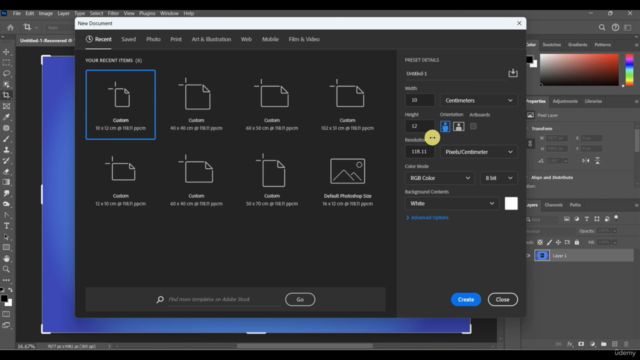Click the white background color swatch

tap(511, 203)
